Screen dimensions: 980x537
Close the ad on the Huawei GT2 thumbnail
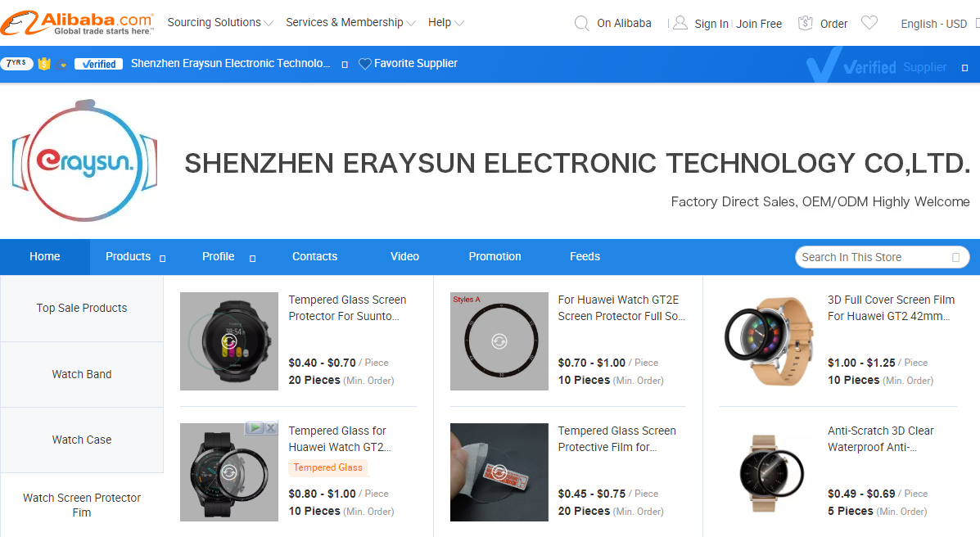tap(271, 428)
